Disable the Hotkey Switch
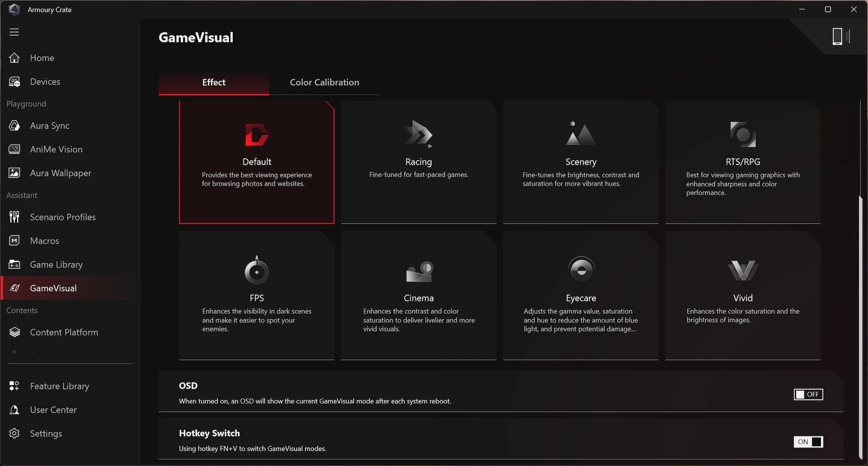Screen dimensions: 868x466 808,442
